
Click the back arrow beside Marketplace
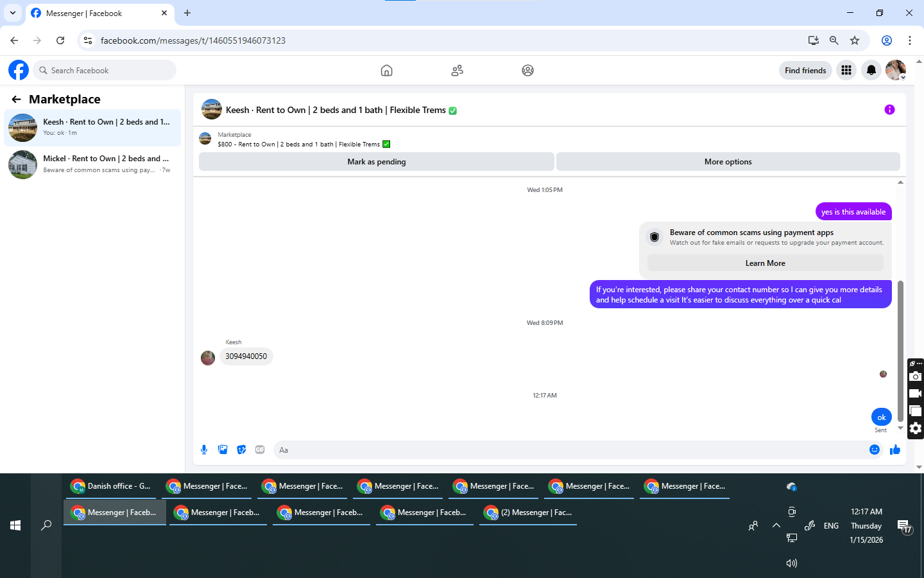pos(16,99)
